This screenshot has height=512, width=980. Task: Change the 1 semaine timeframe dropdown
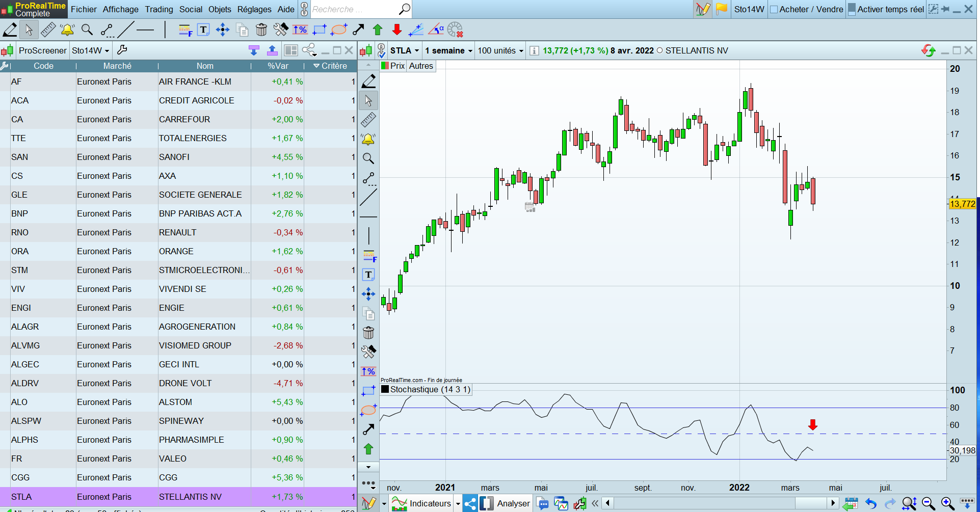pos(448,50)
